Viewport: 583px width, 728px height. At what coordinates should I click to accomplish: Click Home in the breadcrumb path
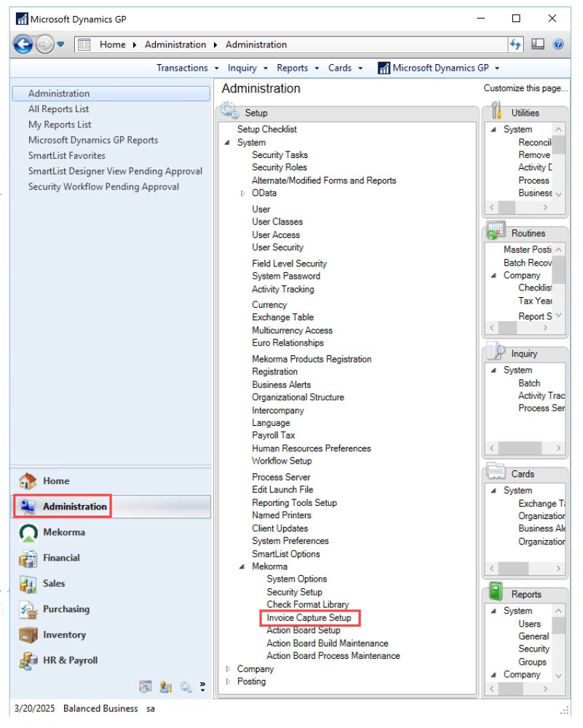112,44
